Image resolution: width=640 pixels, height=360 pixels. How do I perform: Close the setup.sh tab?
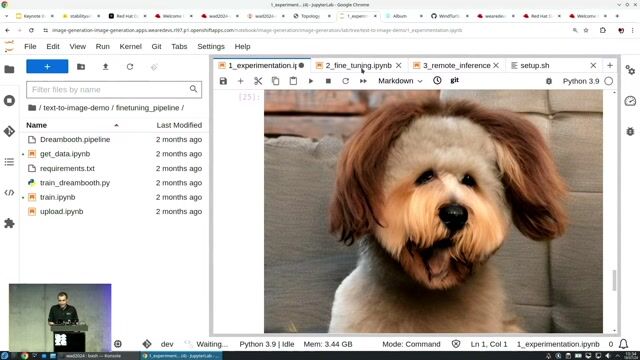(x=593, y=65)
